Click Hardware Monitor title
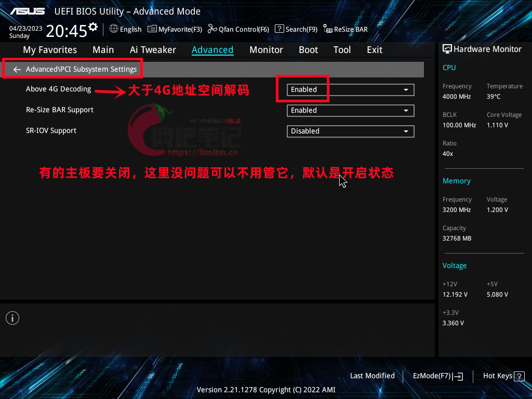Screen dimensions: 532x399 (487, 49)
